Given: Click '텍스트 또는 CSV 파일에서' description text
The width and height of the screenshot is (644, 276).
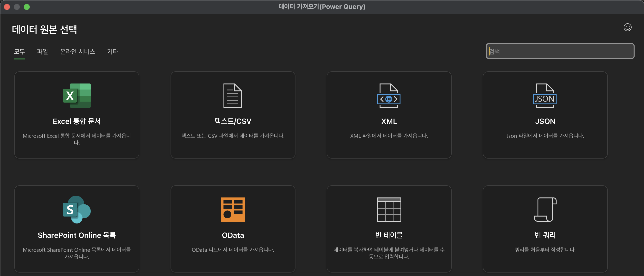Looking at the screenshot, I should point(233,136).
